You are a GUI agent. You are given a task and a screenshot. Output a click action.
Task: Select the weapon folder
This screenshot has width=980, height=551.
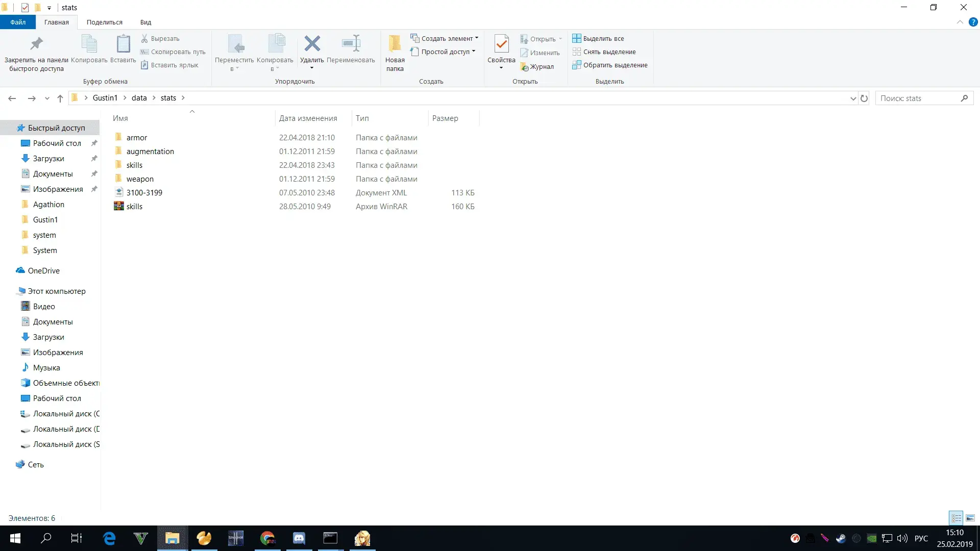(140, 179)
